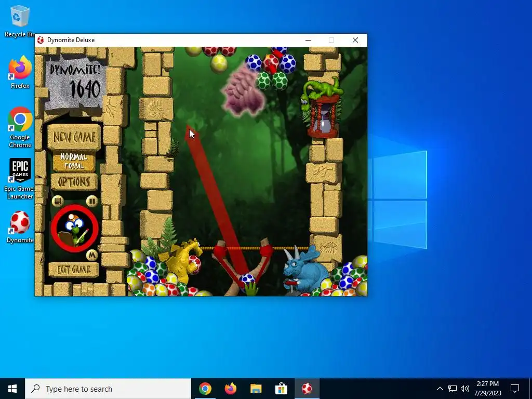This screenshot has width=532, height=399.
Task: Select the Firefox desktop shortcut
Action: 20,72
